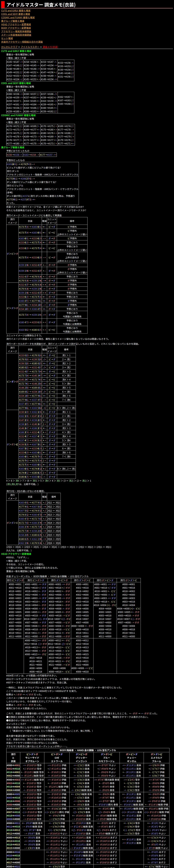Click the green 'COSMIC and FUNNY 着替え増減' section heading
The image size is (174, 868).
coord(19,115)
